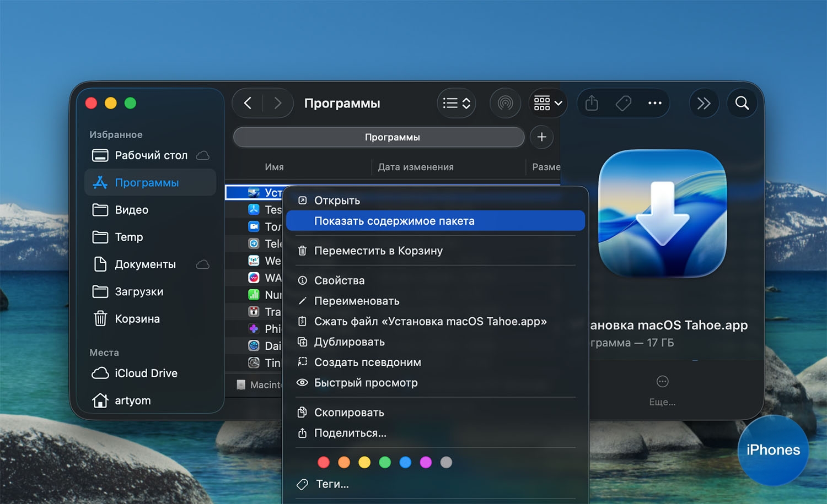Click the Tags icon in toolbar
This screenshot has width=827, height=504.
[623, 103]
